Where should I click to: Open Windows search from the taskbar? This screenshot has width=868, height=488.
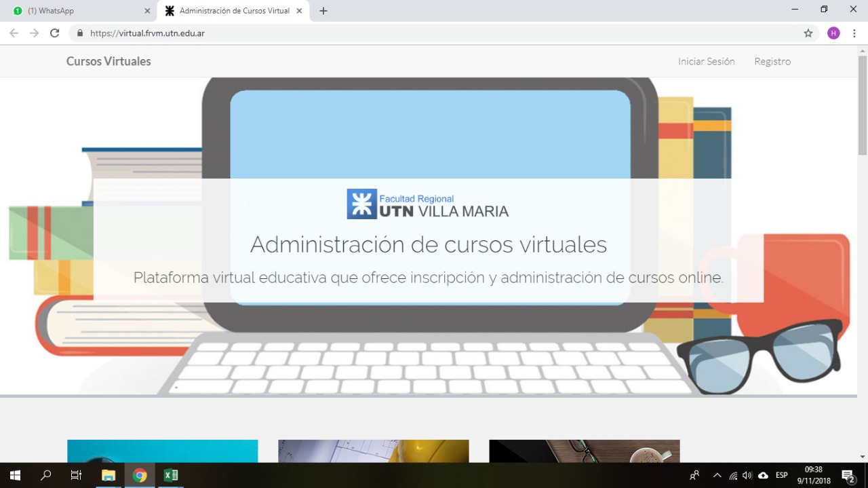[46, 475]
